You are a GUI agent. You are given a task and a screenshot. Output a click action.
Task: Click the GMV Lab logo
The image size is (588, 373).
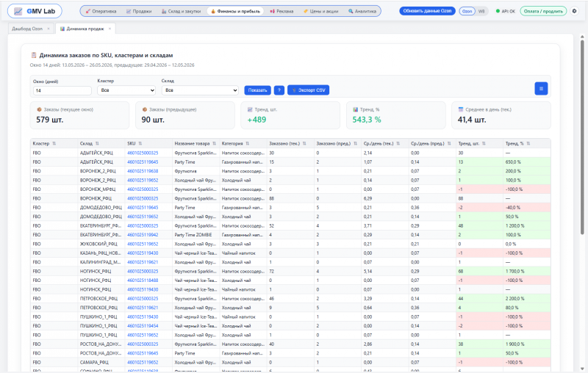coord(35,11)
